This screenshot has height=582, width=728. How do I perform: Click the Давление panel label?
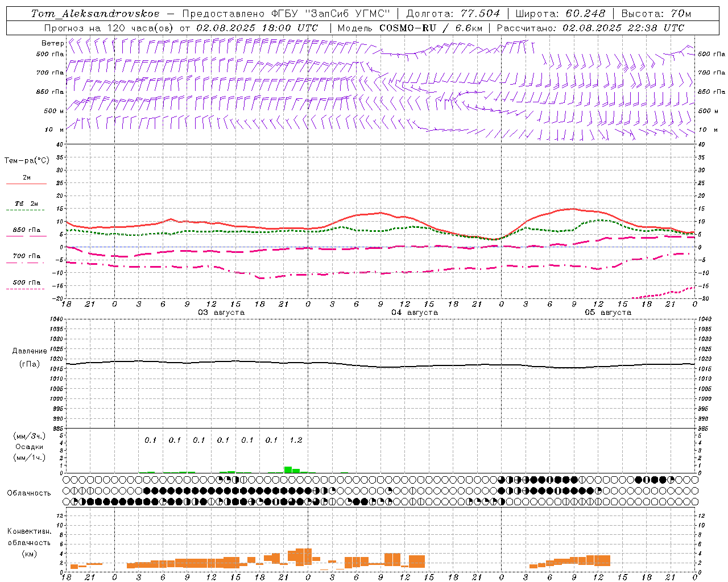(30, 351)
